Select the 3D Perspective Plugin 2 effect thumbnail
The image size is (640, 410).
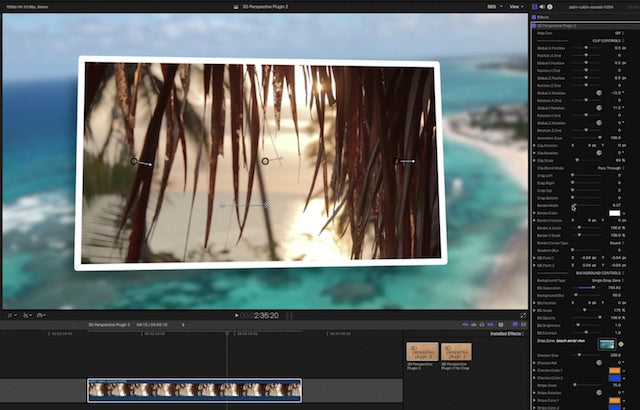[x=421, y=353]
